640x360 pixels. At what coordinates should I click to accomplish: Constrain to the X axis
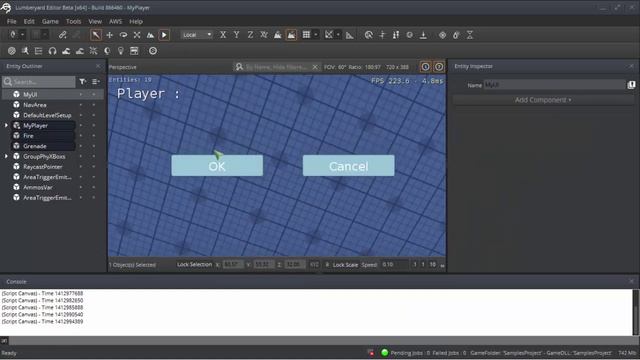click(x=223, y=35)
